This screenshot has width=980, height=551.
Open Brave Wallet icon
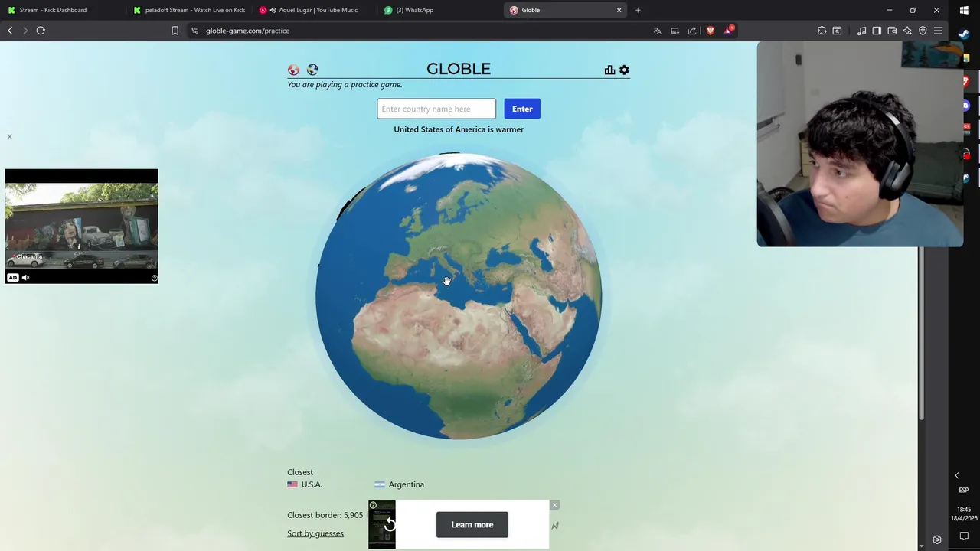point(892,31)
